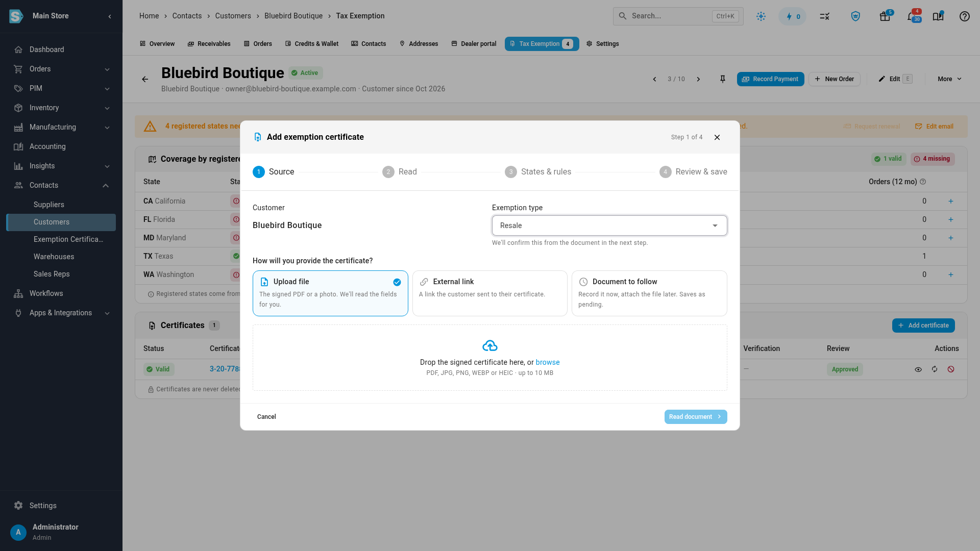This screenshot has width=980, height=551.
Task: Click the Record Payment button
Action: 770,79
